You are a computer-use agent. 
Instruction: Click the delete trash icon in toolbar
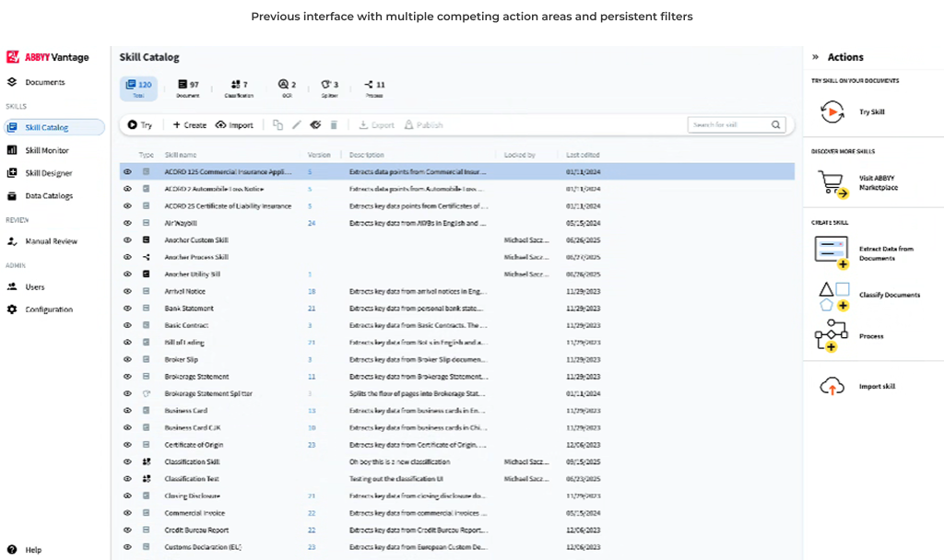pyautogui.click(x=334, y=125)
